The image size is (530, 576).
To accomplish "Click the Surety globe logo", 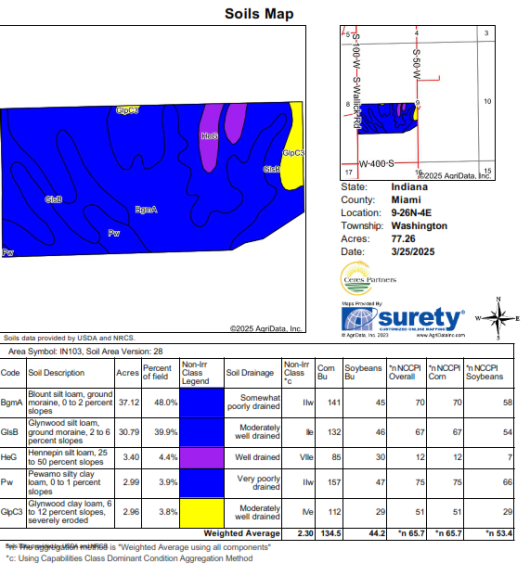I will tap(359, 319).
